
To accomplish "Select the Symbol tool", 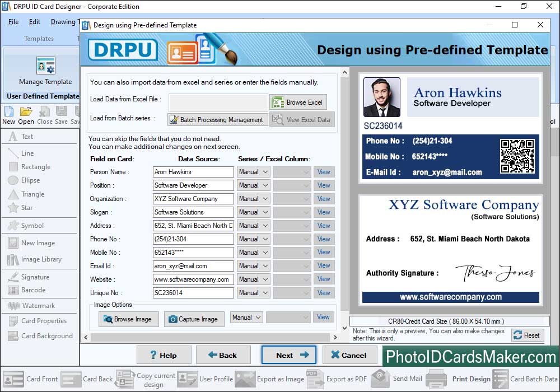I will tap(26, 226).
